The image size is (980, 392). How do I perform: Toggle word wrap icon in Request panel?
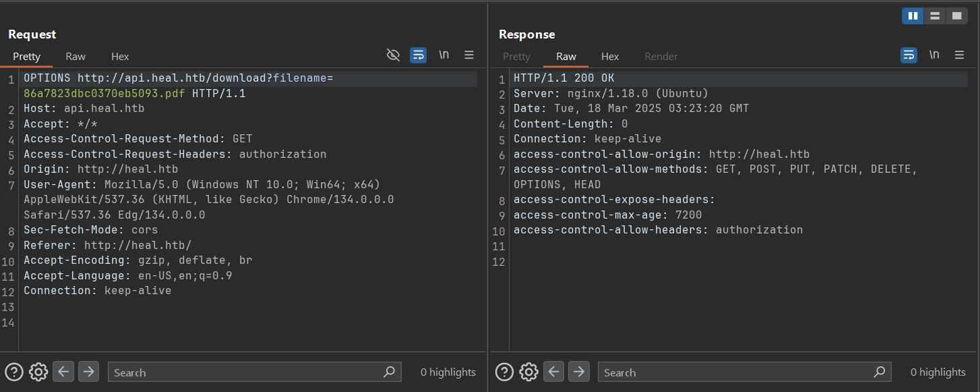[419, 55]
